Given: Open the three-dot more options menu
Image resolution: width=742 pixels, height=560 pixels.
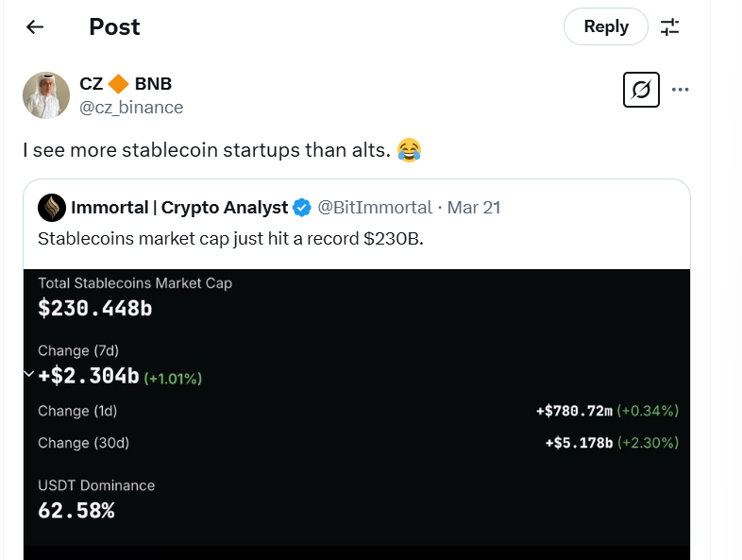Looking at the screenshot, I should tap(681, 90).
